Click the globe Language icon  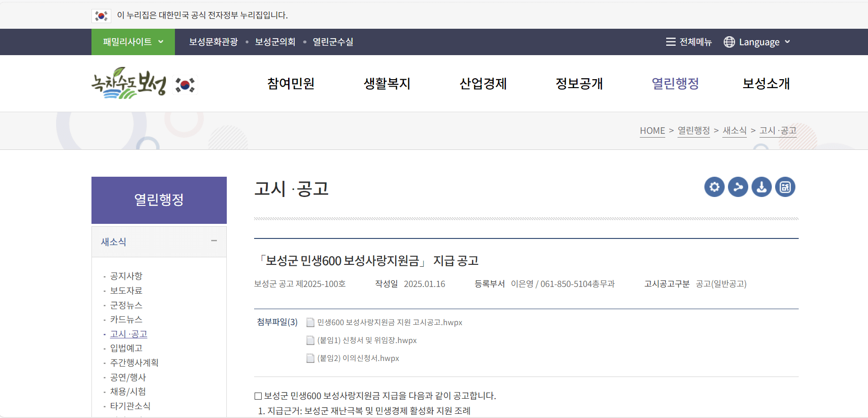point(729,42)
